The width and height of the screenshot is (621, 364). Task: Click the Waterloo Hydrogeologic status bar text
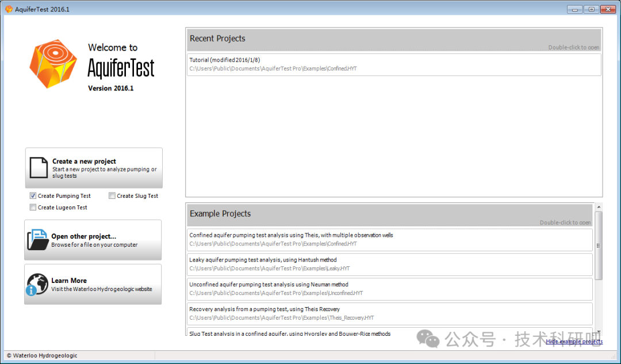[x=42, y=356]
